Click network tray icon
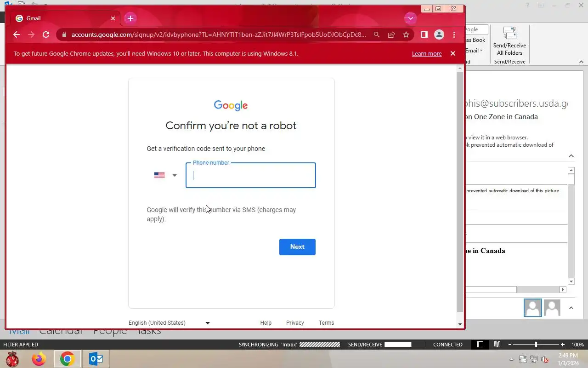Screen dimensions: 588x368 [x=534, y=359]
